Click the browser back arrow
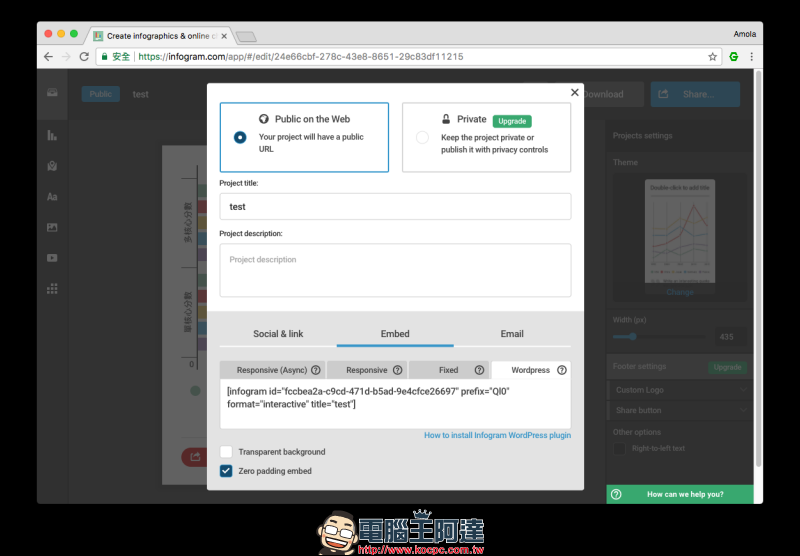Viewport: 800px width, 556px height. tap(48, 57)
